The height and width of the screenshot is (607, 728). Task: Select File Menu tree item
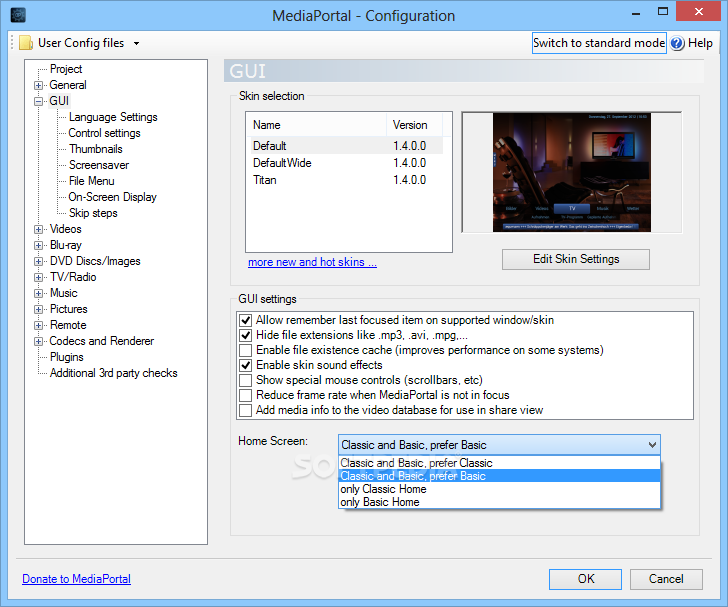tap(91, 181)
